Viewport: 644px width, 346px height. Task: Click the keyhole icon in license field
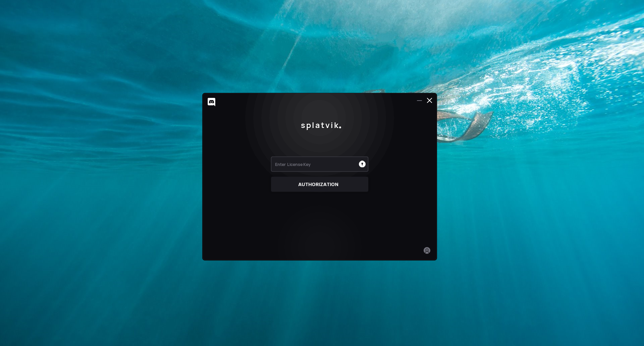[362, 164]
